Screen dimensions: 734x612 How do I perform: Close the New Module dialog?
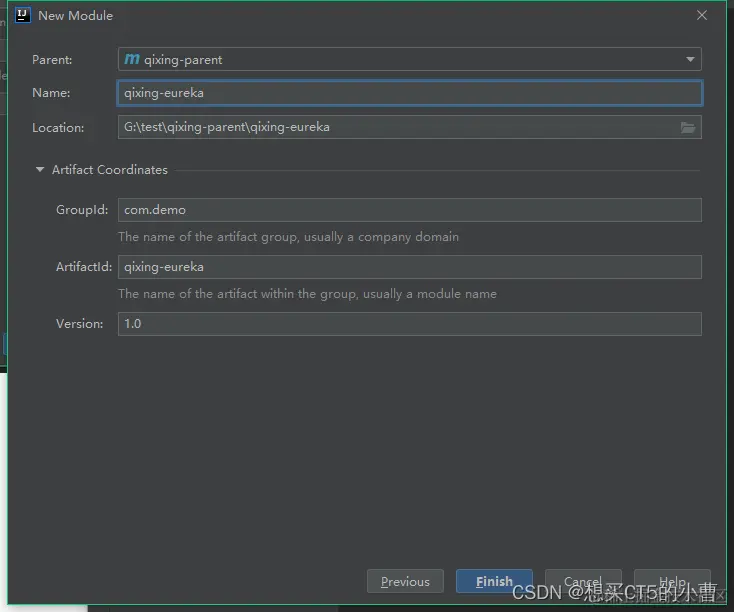point(702,15)
